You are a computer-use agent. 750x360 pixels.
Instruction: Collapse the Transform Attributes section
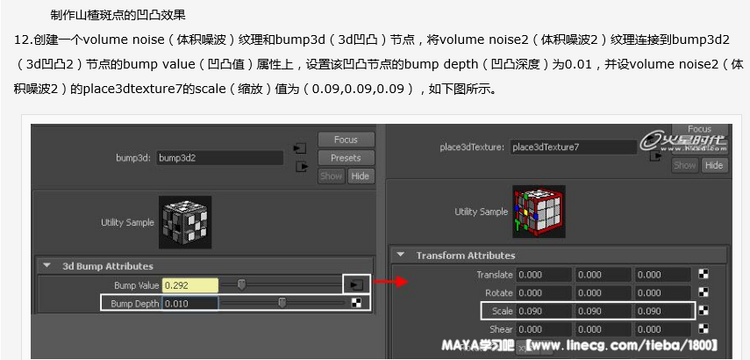click(400, 255)
